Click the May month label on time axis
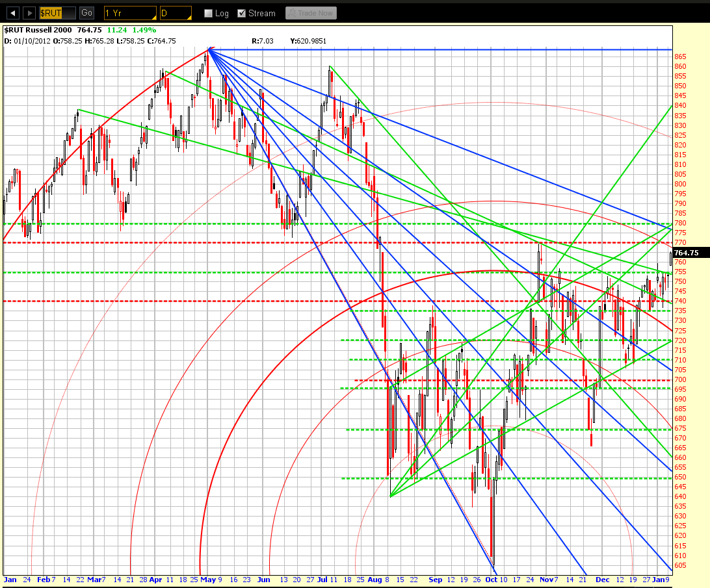The width and height of the screenshot is (710, 588). 208,580
